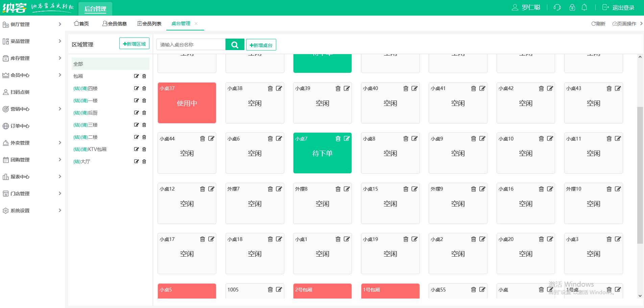This screenshot has width=644, height=308.
Task: Edit table 小桌44
Action: pyautogui.click(x=211, y=138)
